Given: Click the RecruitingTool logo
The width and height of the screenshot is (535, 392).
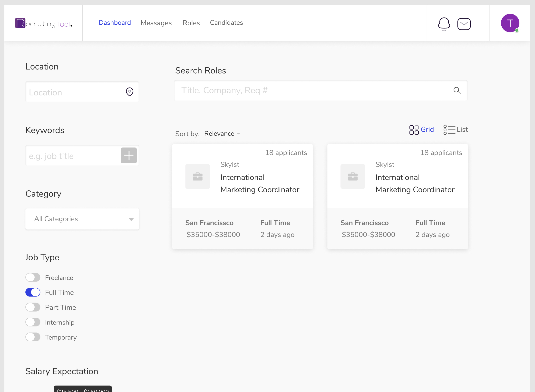Looking at the screenshot, I should [44, 23].
